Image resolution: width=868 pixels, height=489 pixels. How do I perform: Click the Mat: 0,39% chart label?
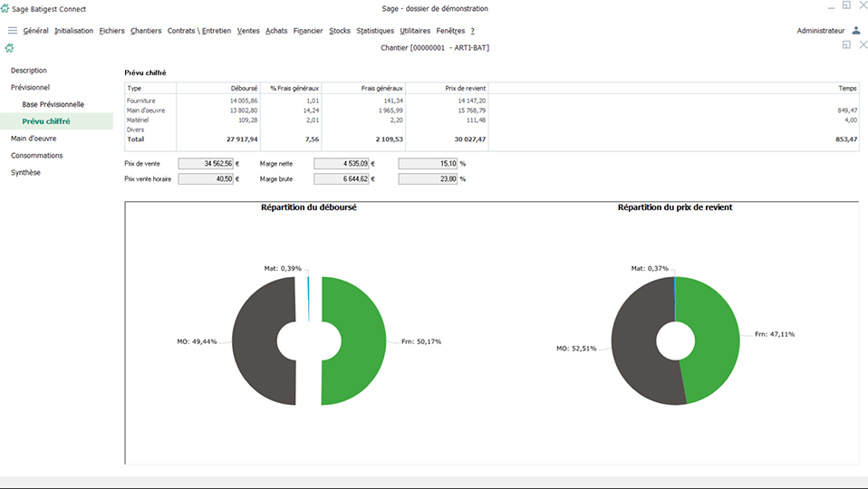click(x=283, y=268)
